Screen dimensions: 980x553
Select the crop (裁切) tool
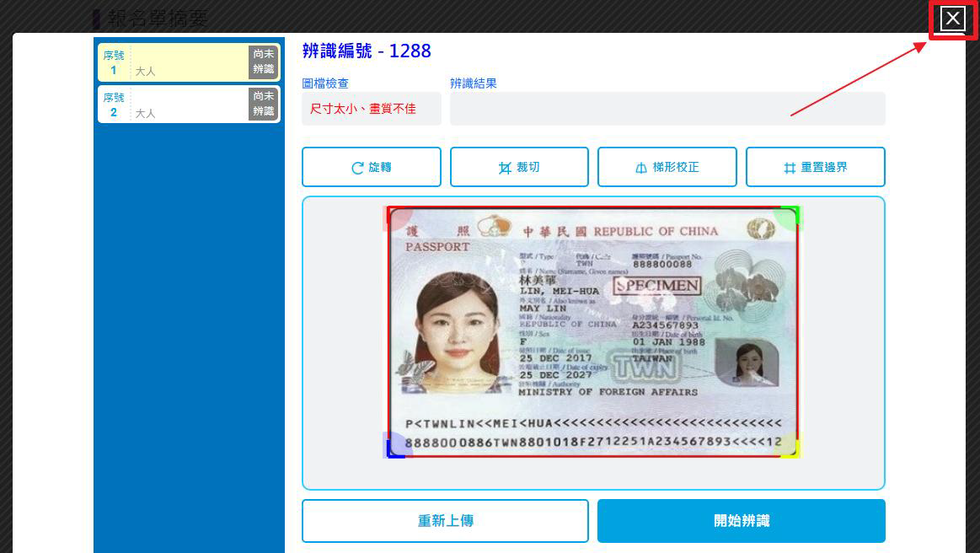[x=519, y=167]
